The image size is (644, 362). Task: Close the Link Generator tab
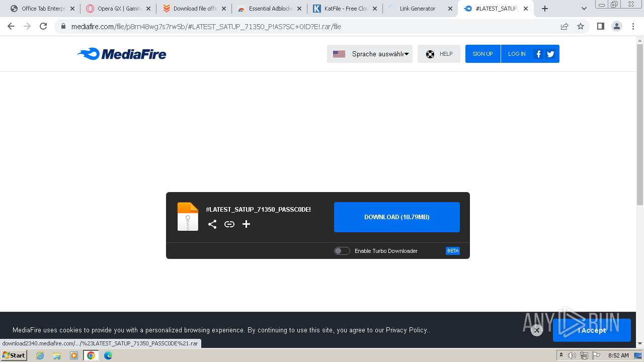click(x=450, y=9)
